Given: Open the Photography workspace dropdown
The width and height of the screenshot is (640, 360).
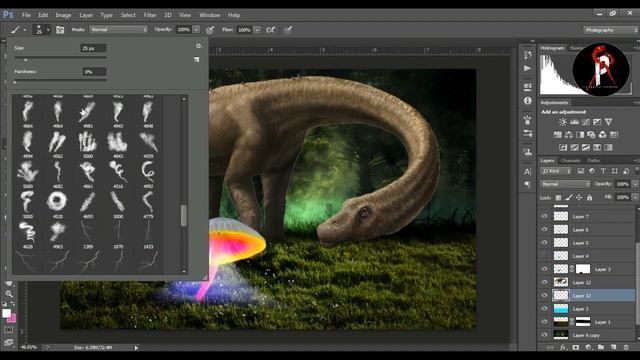Looking at the screenshot, I should 611,30.
